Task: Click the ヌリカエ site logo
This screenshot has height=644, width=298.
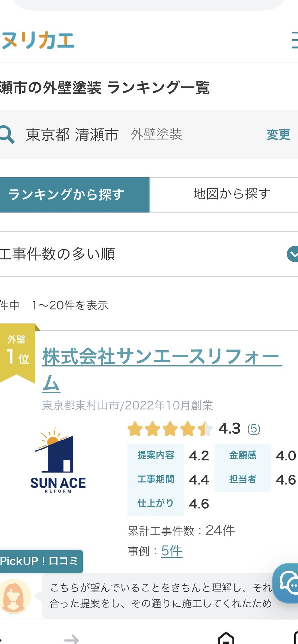Action: click(38, 40)
